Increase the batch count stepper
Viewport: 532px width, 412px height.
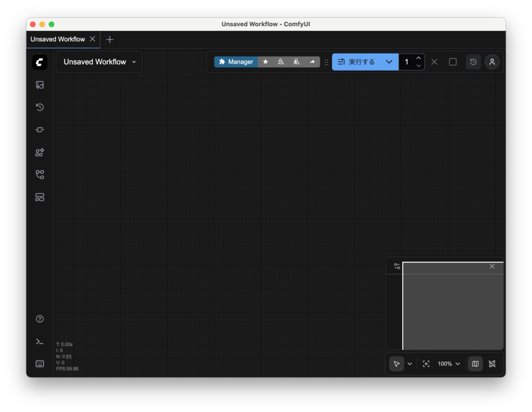[x=419, y=58]
